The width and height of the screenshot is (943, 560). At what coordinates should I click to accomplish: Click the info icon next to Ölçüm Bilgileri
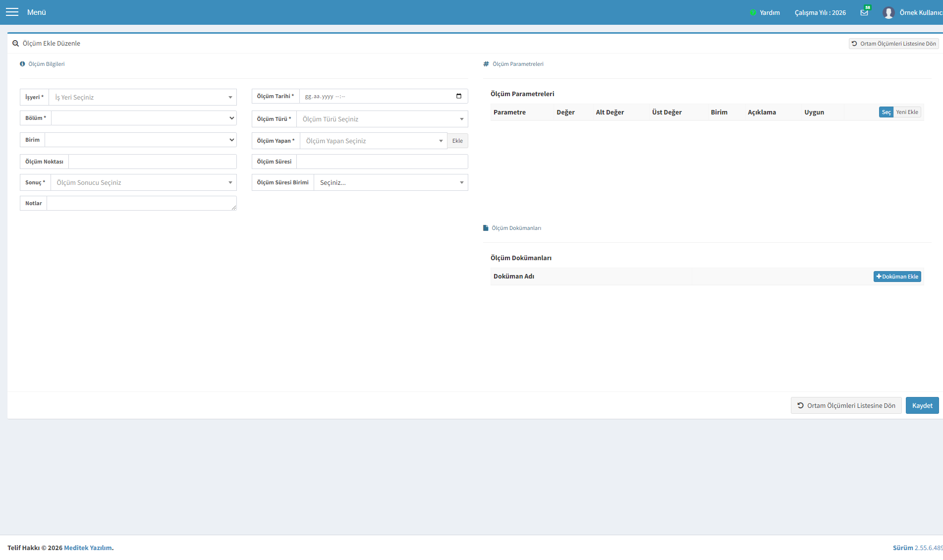point(22,64)
